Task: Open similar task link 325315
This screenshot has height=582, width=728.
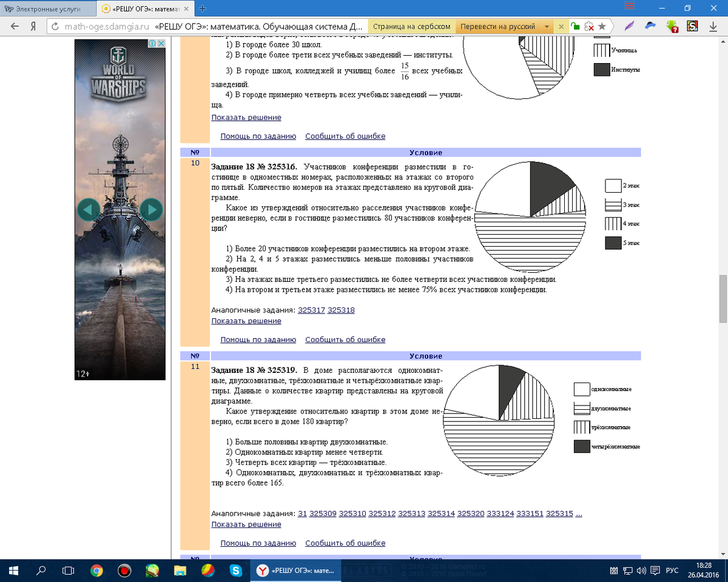Action: point(559,513)
